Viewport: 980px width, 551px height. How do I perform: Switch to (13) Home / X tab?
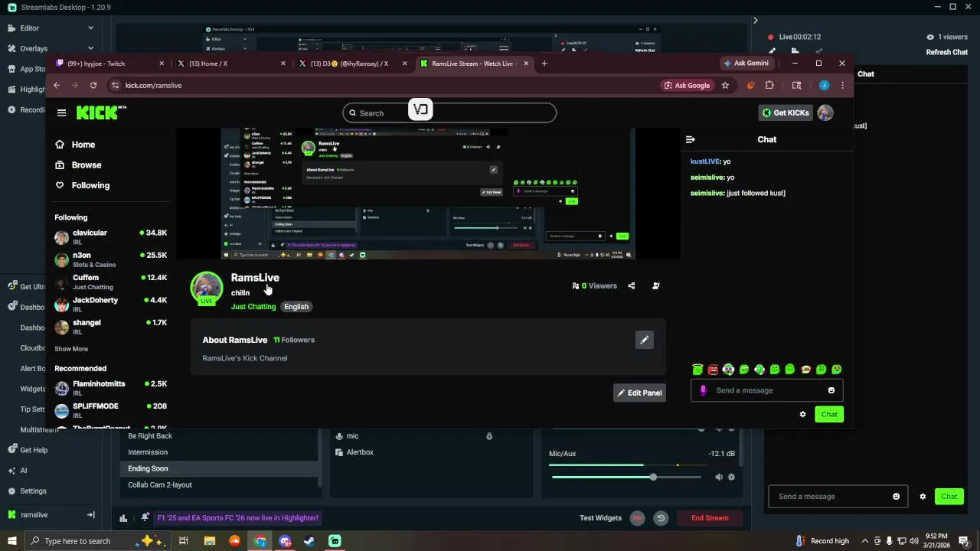(x=230, y=64)
